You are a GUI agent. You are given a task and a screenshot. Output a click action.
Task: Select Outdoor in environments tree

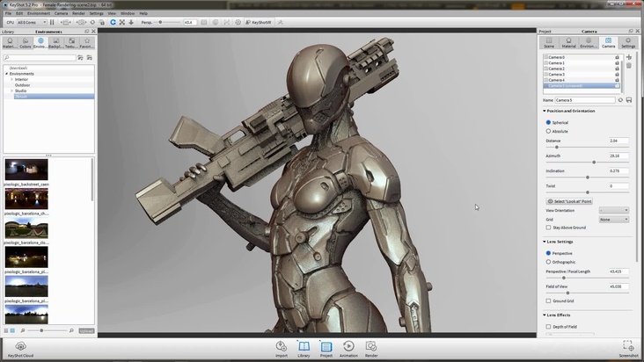pos(22,85)
